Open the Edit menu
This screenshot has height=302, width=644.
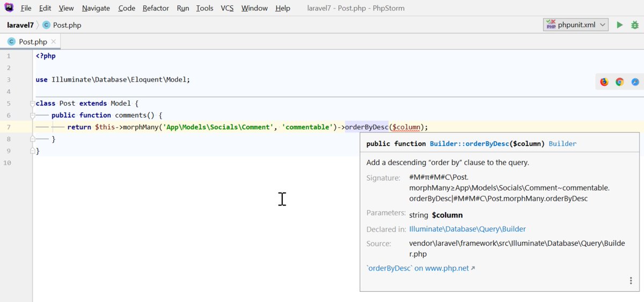pyautogui.click(x=45, y=8)
